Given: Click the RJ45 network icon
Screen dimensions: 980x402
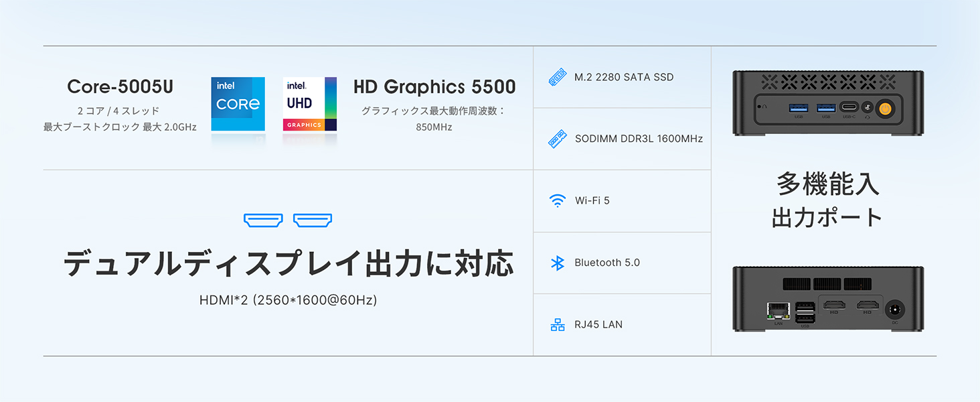Looking at the screenshot, I should point(558,325).
